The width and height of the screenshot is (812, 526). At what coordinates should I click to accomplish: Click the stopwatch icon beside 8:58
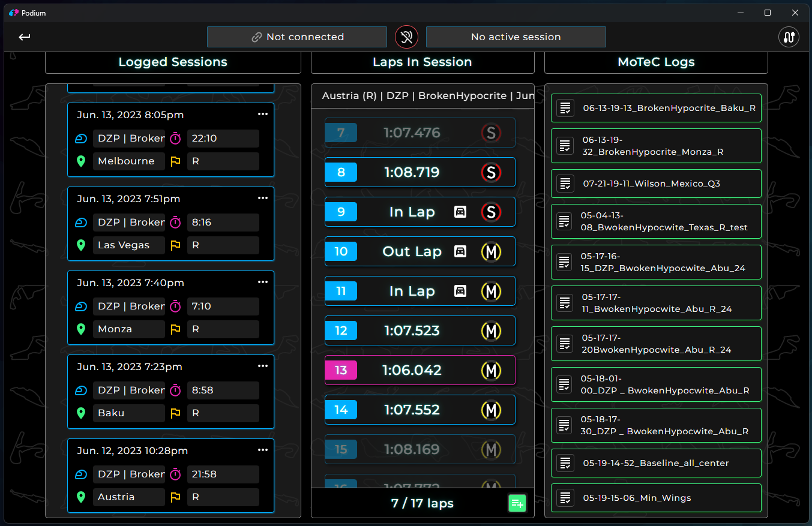(175, 390)
